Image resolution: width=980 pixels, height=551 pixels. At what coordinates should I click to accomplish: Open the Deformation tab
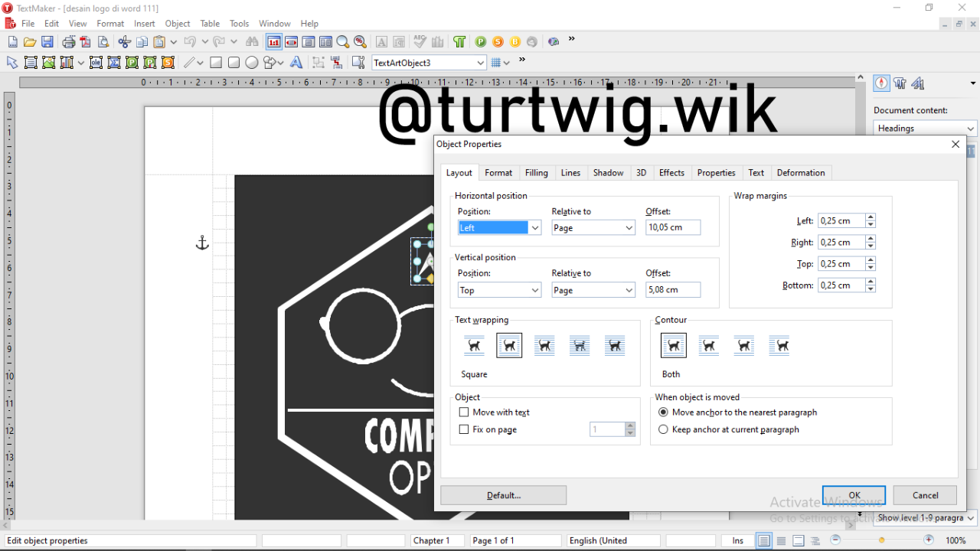801,173
